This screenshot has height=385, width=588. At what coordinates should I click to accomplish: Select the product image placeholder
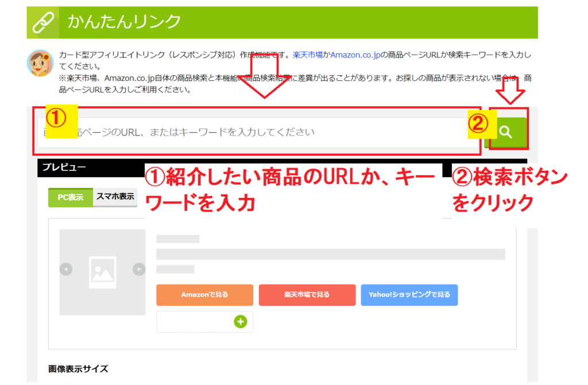[x=102, y=272]
